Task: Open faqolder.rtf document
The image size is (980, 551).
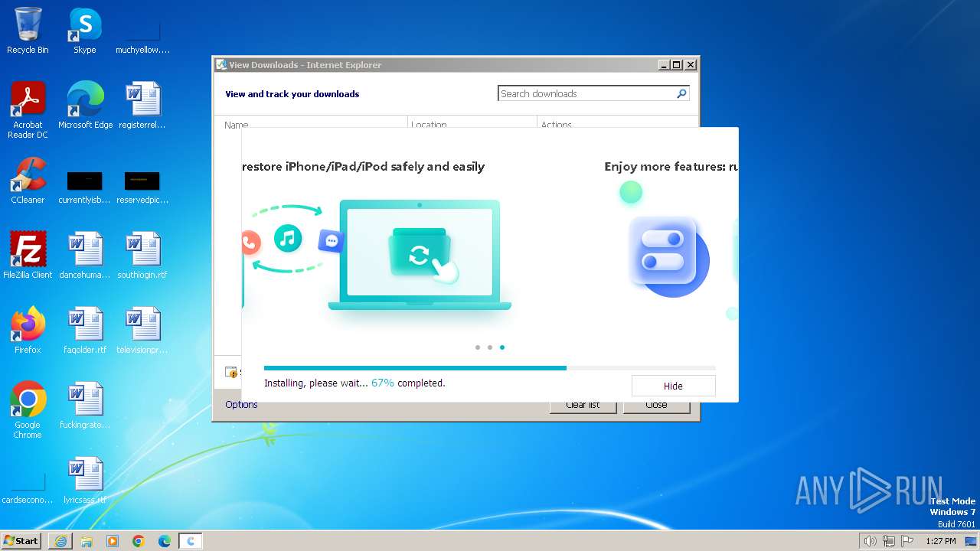Action: coord(85,331)
